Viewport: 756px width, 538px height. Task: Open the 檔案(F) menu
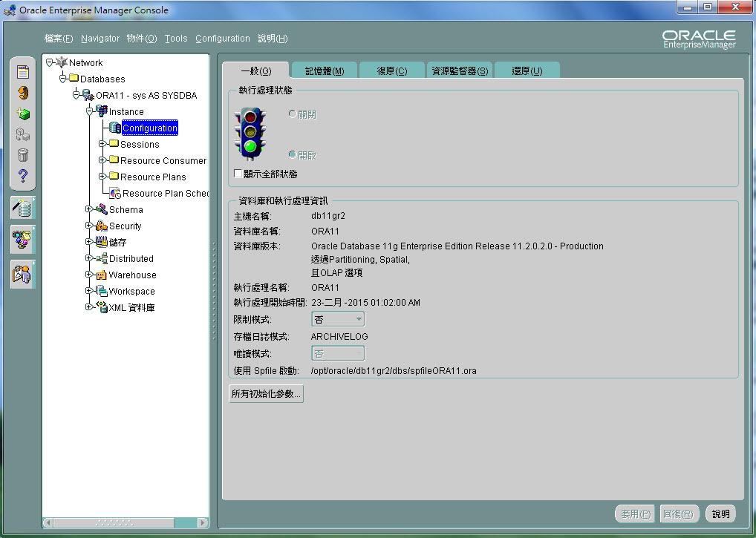coord(59,39)
